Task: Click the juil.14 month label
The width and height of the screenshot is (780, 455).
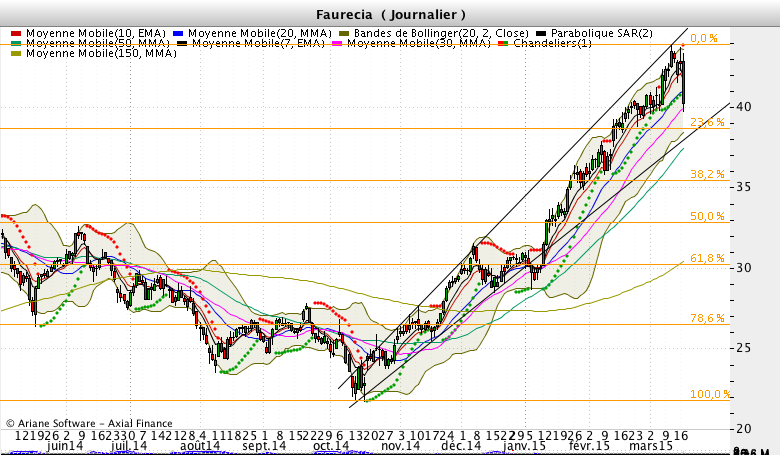Action: pos(129,446)
